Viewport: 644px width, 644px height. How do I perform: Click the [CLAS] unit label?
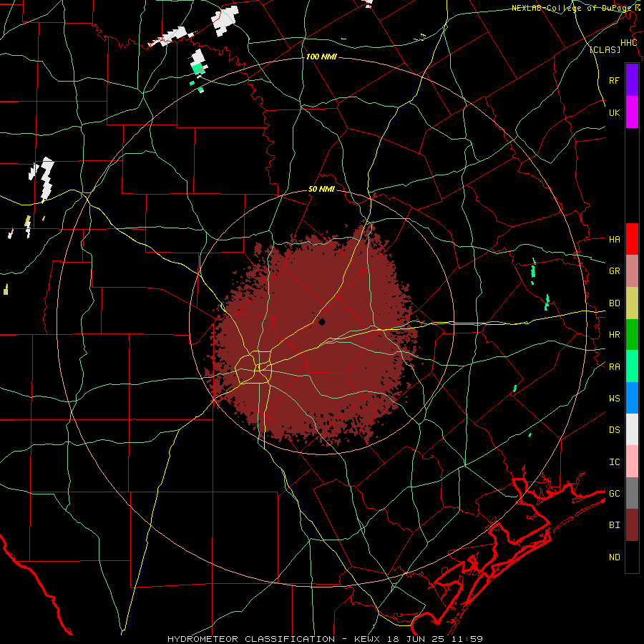coord(605,49)
